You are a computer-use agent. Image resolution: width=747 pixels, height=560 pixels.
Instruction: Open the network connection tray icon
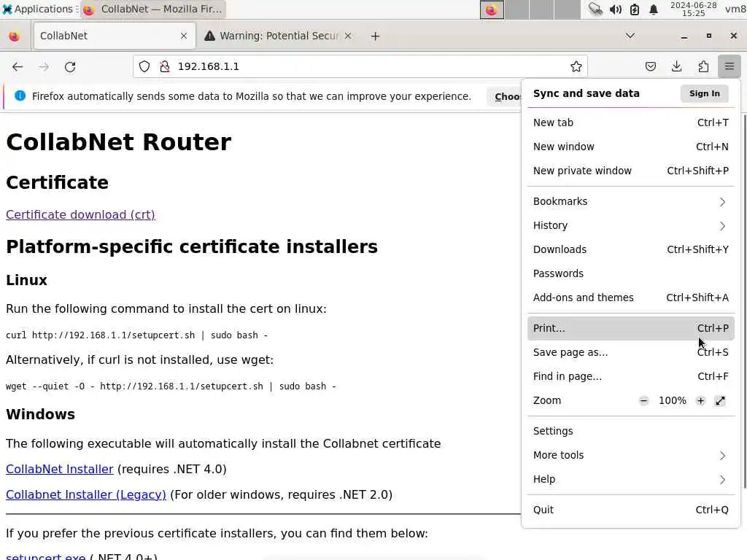595,9
